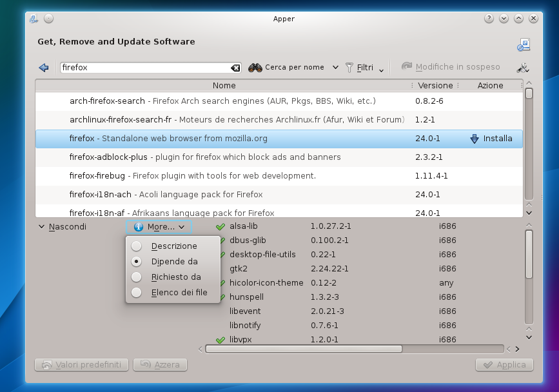Click dependencies horizontal scroll right arrow
This screenshot has width=559, height=392.
click(517, 349)
